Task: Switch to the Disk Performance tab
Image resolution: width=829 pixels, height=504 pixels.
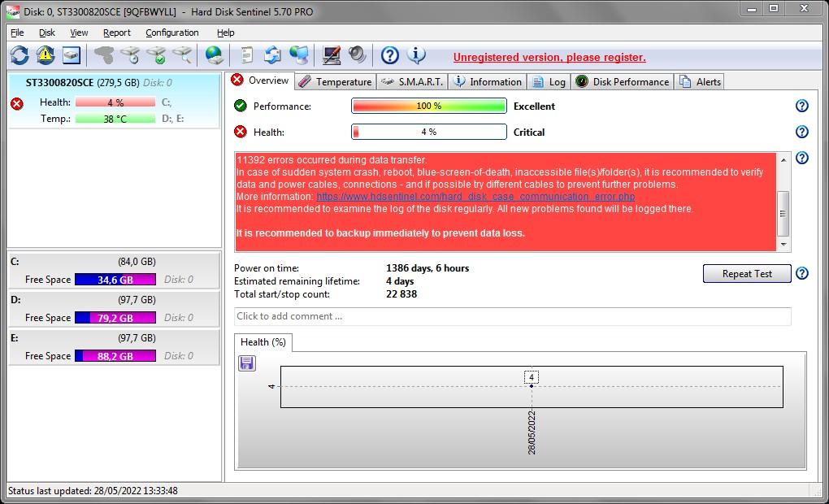Action: (623, 82)
